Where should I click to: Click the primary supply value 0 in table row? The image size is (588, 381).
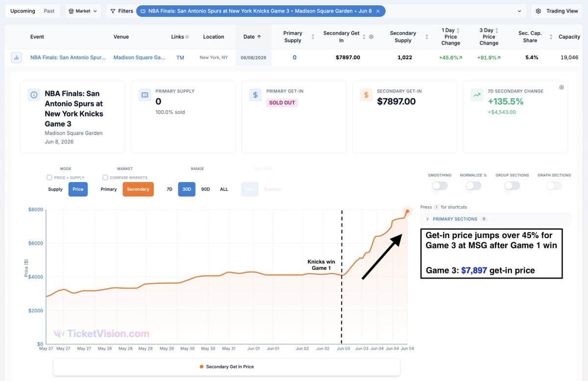pos(294,57)
